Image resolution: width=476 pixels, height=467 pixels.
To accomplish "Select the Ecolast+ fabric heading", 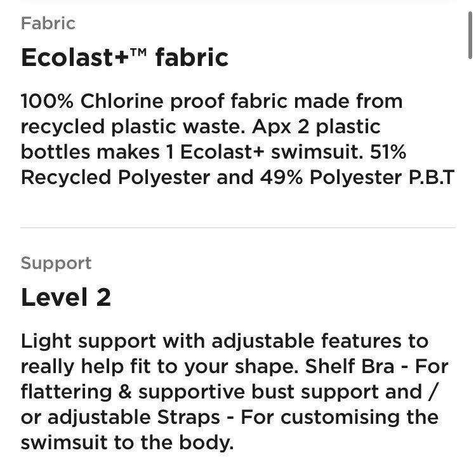I will point(124,57).
